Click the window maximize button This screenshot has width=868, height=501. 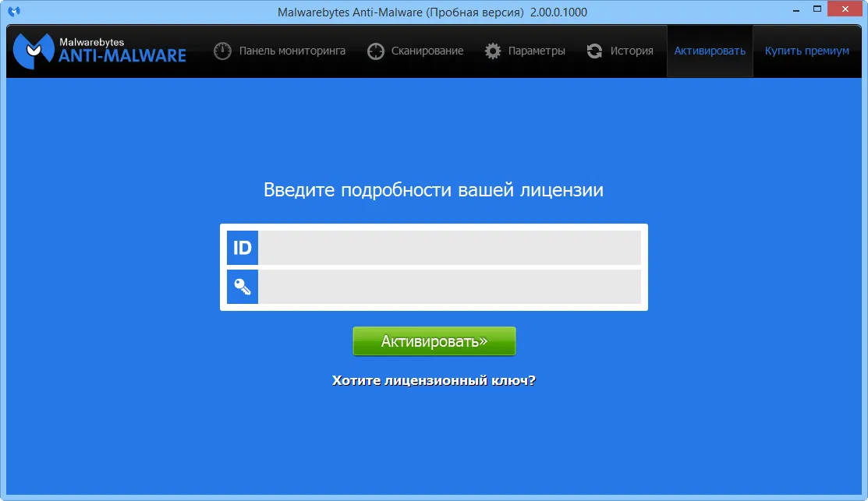coord(817,9)
